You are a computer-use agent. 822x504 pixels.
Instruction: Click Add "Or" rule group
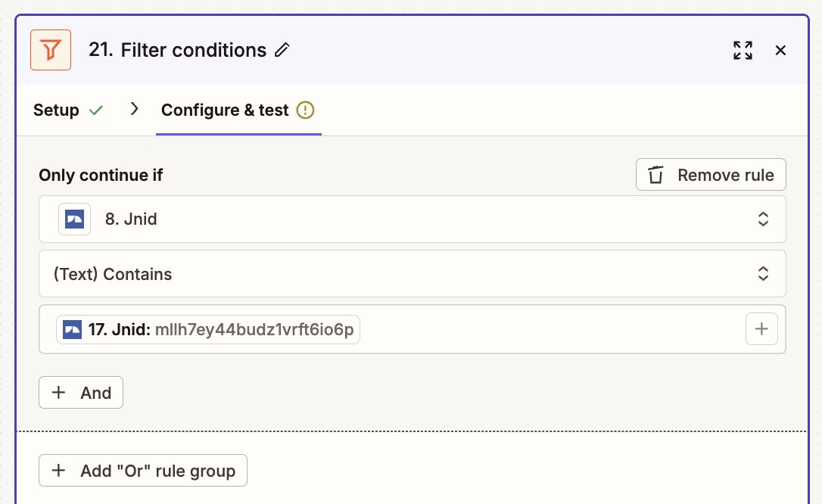point(143,471)
